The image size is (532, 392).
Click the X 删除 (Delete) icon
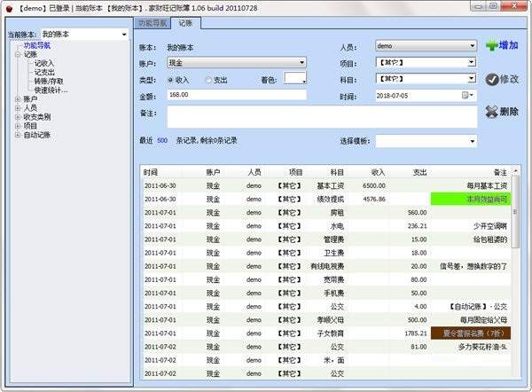point(492,112)
